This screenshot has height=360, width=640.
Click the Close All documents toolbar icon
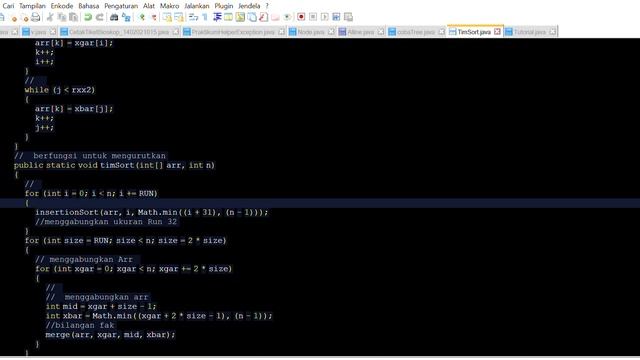[25, 17]
